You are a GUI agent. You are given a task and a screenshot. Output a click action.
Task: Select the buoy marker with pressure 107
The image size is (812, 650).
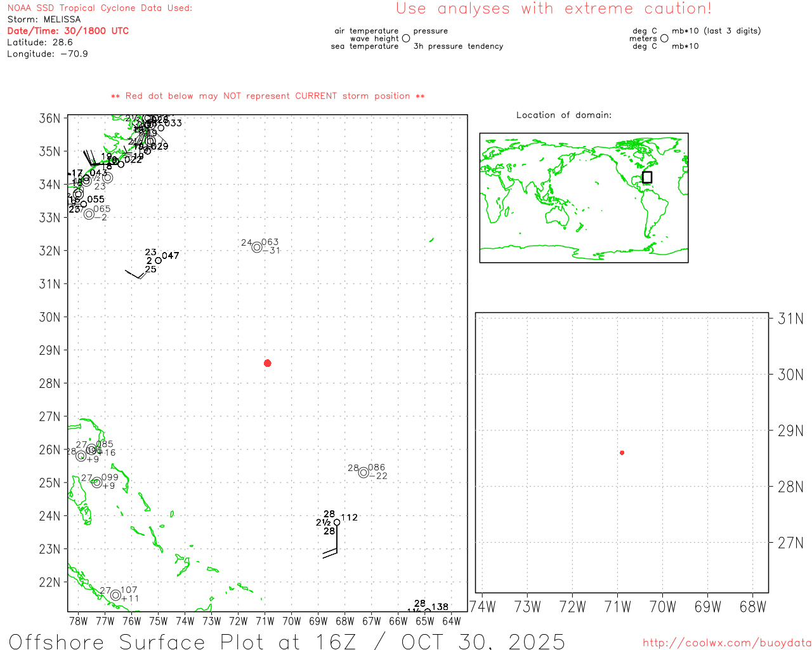click(115, 595)
